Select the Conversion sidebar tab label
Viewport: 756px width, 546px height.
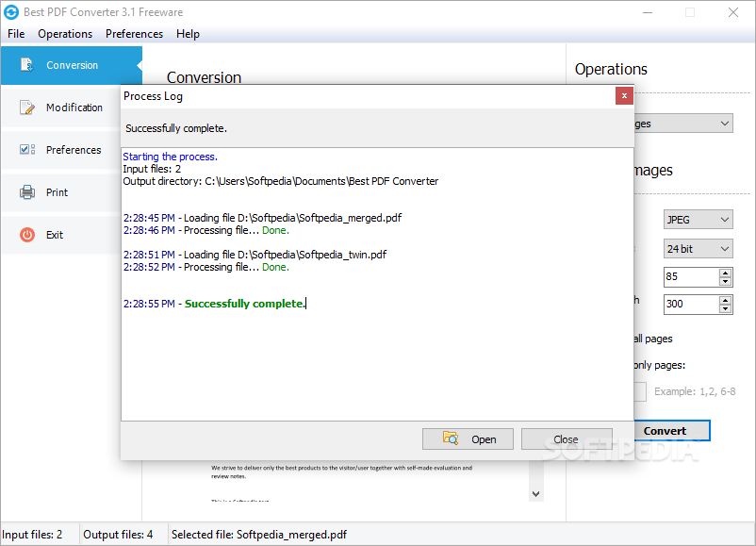pyautogui.click(x=72, y=65)
